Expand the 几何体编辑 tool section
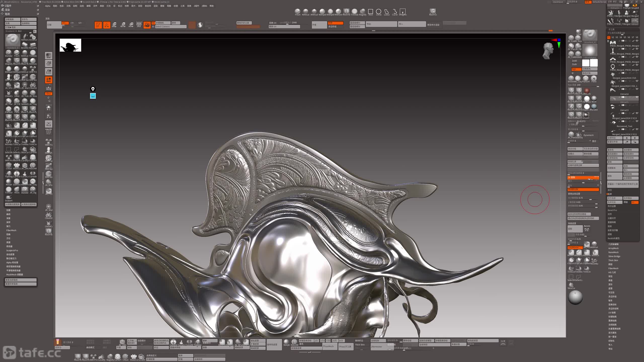 [613, 244]
